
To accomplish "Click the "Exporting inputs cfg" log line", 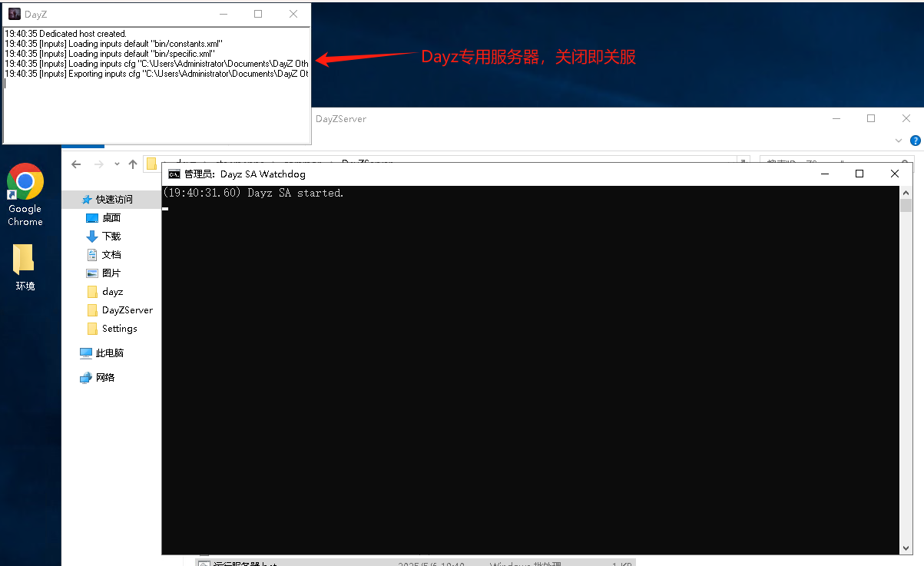I will (157, 74).
